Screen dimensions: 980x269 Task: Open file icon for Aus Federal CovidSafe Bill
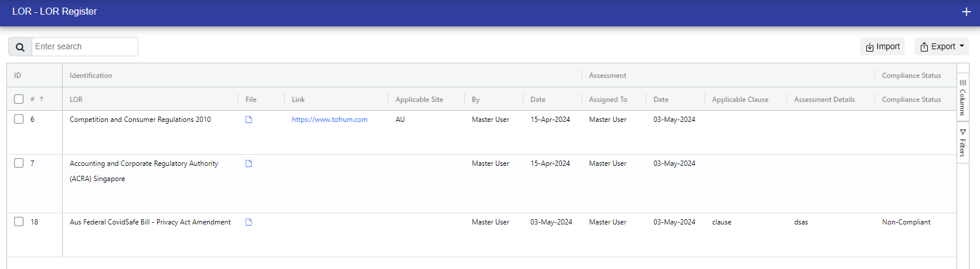point(249,222)
